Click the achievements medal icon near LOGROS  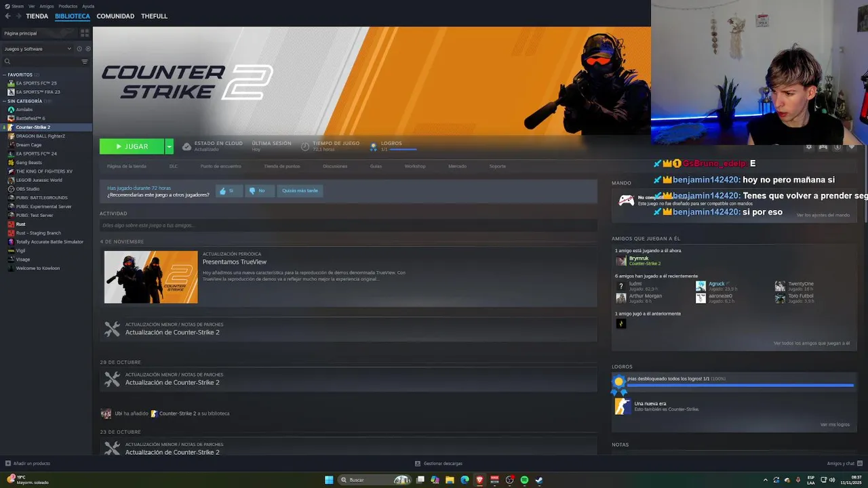373,146
